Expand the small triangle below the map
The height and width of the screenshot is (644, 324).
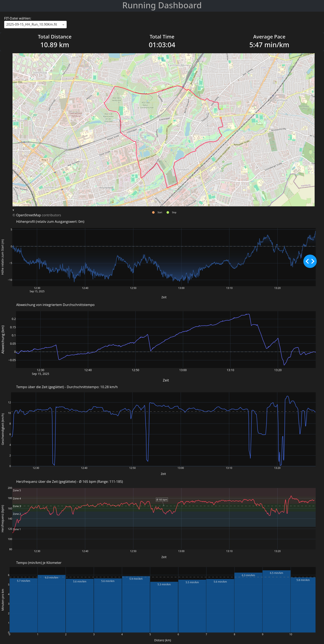(x=13, y=210)
